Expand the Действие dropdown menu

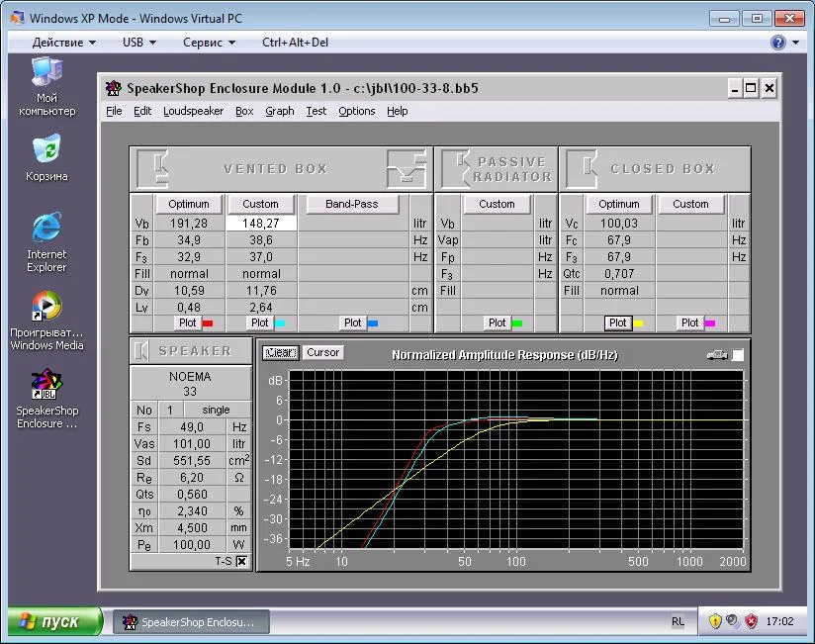tap(64, 43)
